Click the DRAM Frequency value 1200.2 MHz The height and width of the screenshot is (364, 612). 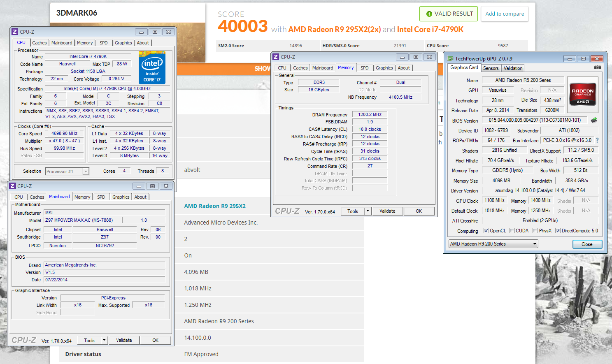370,114
